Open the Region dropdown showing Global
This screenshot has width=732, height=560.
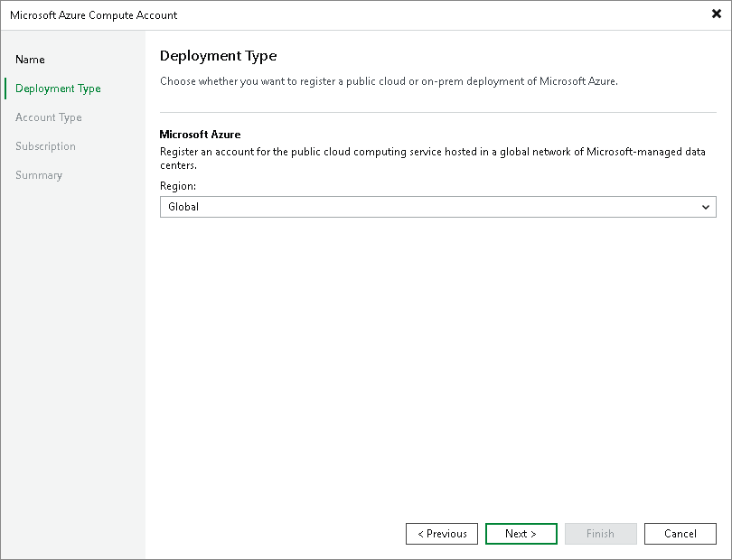click(438, 207)
